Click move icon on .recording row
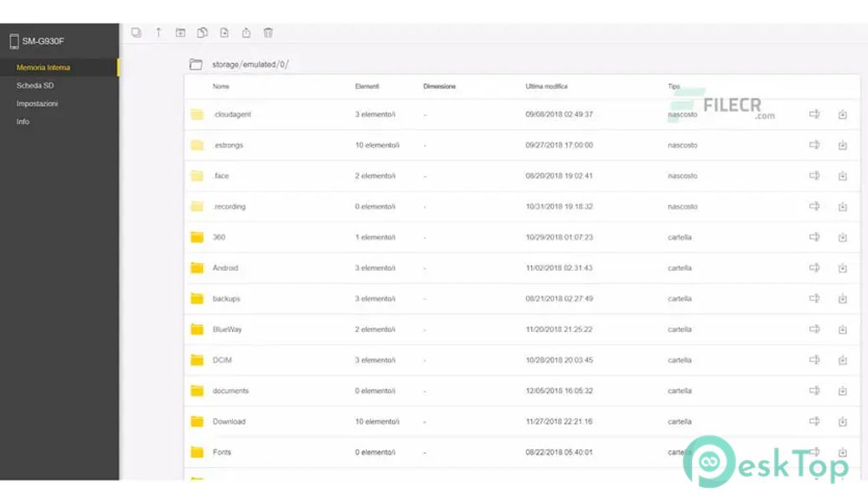Viewport: 868px width, 503px height. click(x=814, y=206)
